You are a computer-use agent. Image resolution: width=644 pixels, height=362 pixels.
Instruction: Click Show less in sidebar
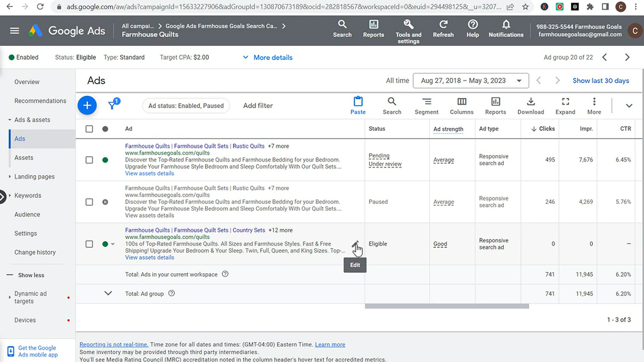point(31,275)
